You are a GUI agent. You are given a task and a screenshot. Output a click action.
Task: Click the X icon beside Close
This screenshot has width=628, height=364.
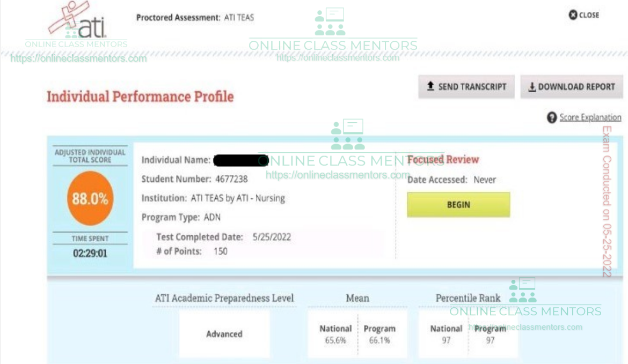point(573,15)
